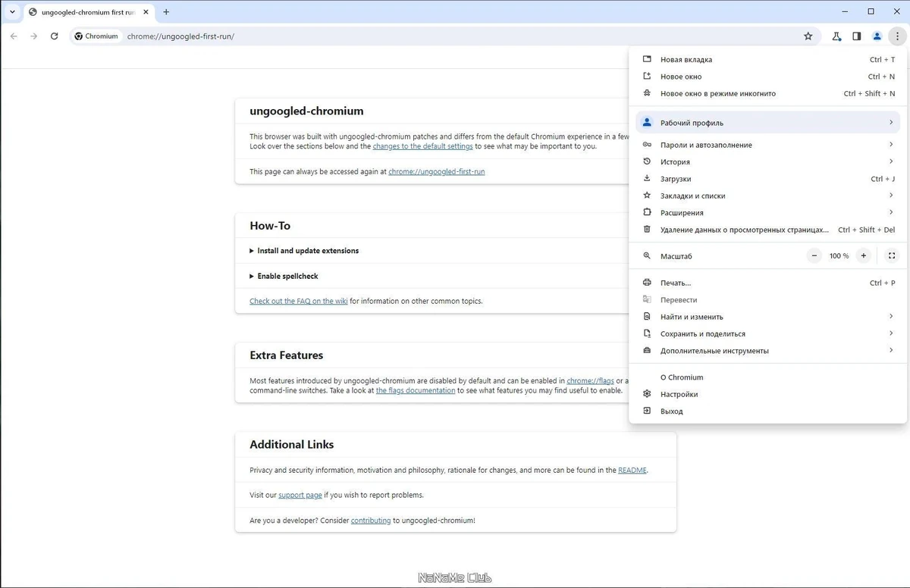
Task: Close the three-dot Chromium menu button
Action: point(897,36)
